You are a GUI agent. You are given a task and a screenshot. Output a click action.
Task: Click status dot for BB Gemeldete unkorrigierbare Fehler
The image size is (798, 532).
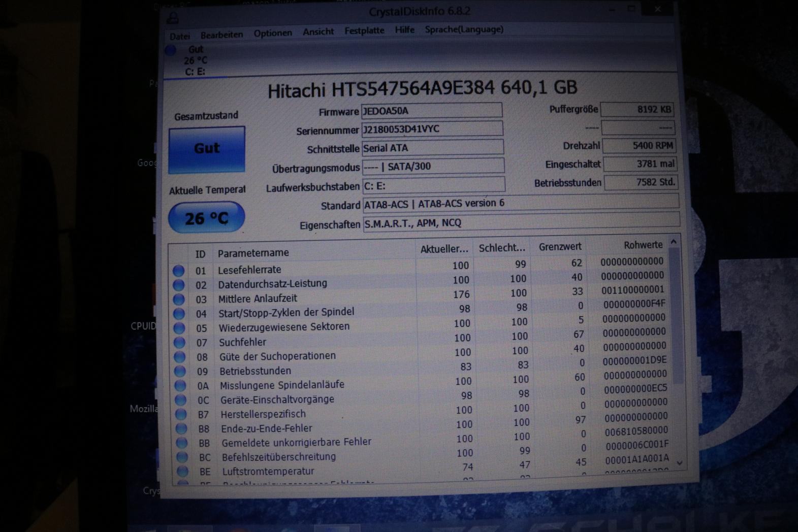(x=182, y=443)
